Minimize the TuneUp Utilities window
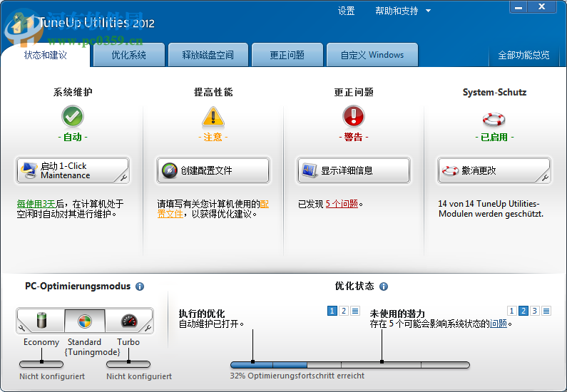Screen dimensions: 567x392 click(519, 7)
